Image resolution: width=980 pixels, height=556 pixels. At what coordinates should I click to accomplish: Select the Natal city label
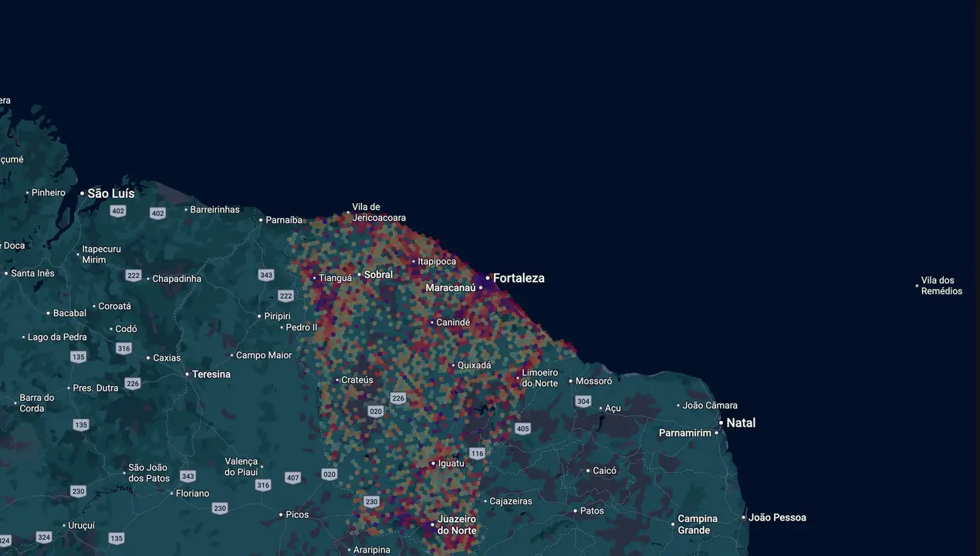pos(741,423)
